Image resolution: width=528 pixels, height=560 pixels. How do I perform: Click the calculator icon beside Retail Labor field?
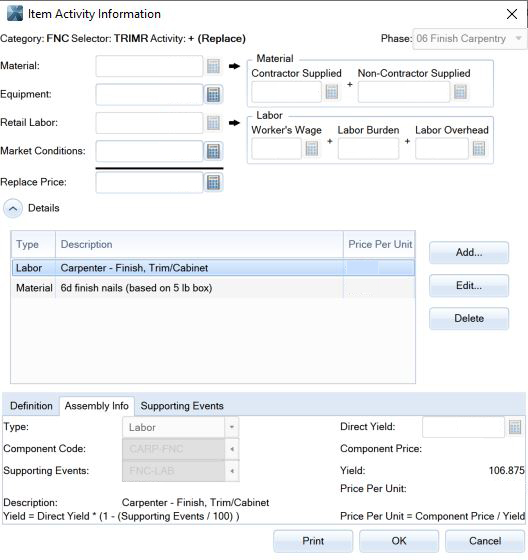point(213,123)
